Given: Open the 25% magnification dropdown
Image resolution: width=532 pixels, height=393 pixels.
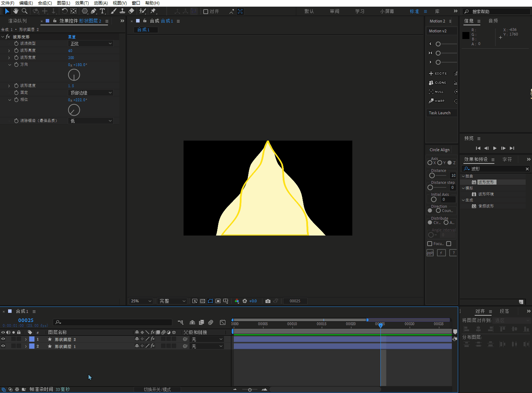Looking at the screenshot, I should pos(141,301).
